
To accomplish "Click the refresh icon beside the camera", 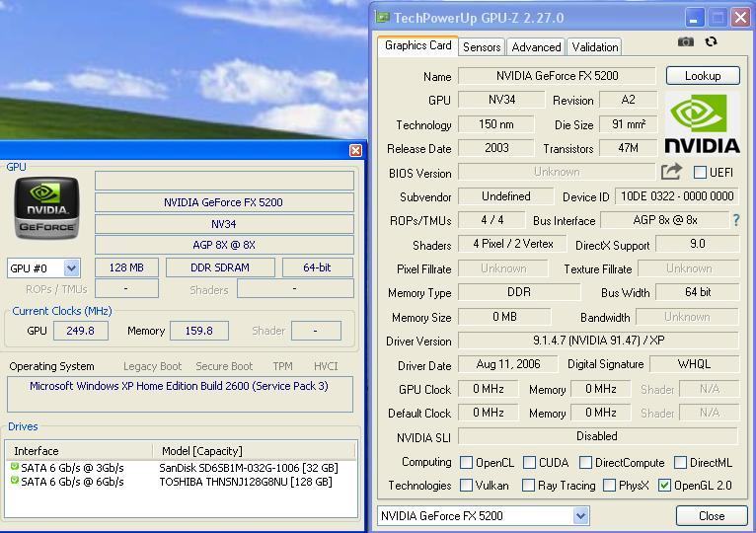I will 711,41.
